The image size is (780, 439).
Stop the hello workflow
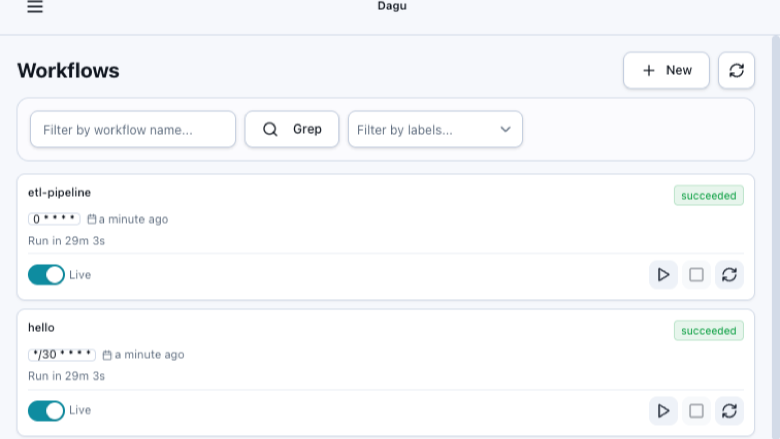(x=696, y=411)
